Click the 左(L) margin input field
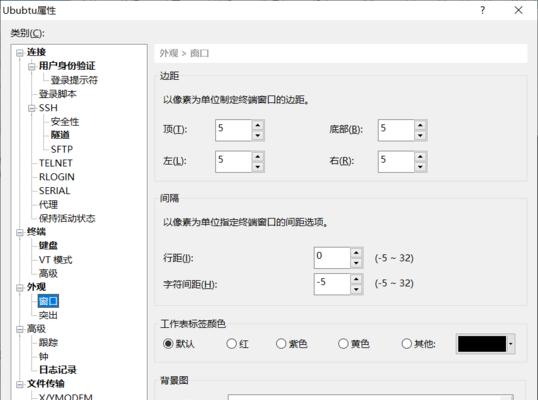Image resolution: width=538 pixels, height=400 pixels. pos(233,162)
